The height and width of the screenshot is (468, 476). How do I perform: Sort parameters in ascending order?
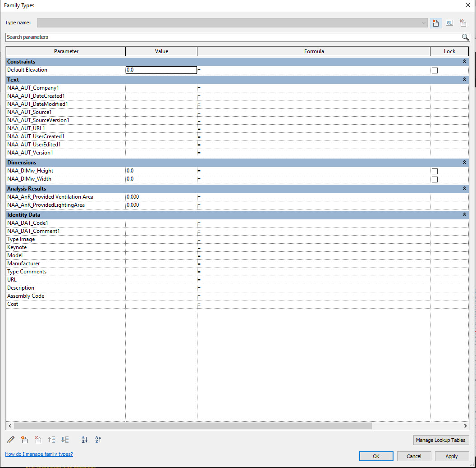[x=84, y=440]
